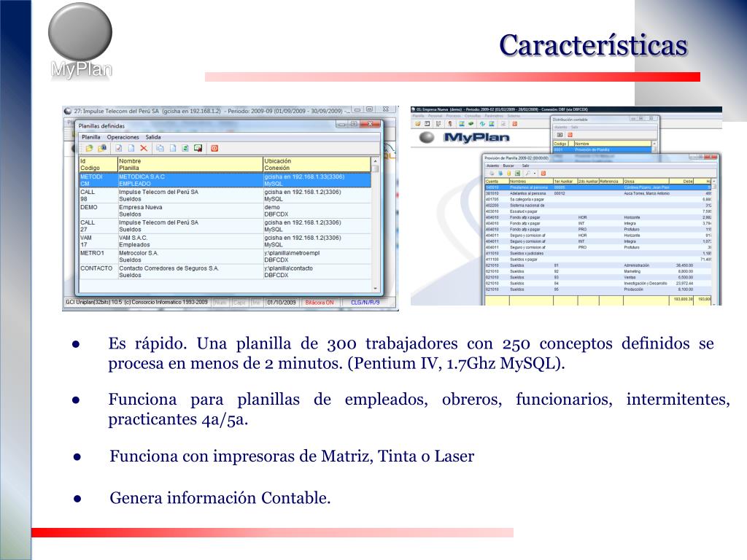Open Buscar menu in Provisión de Planilla window

[508, 166]
